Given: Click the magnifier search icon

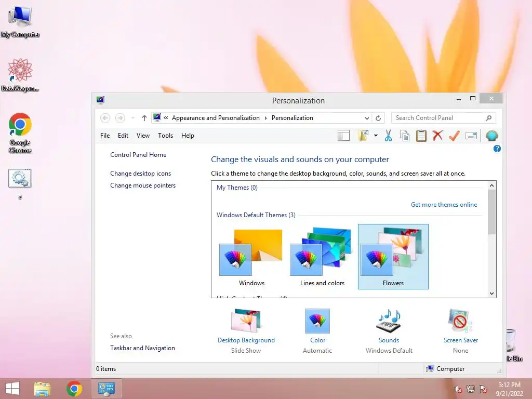Looking at the screenshot, I should (x=488, y=118).
